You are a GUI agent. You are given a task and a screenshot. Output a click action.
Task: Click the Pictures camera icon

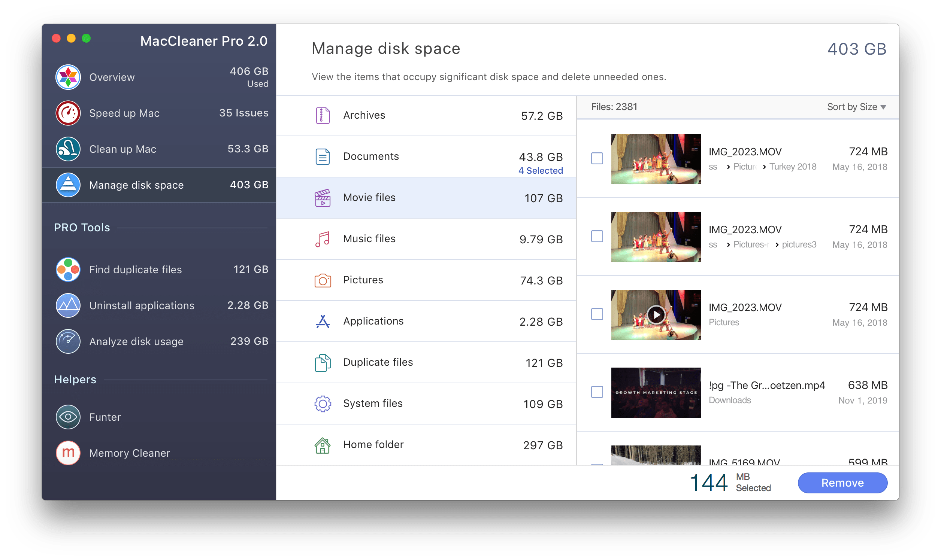(x=323, y=280)
